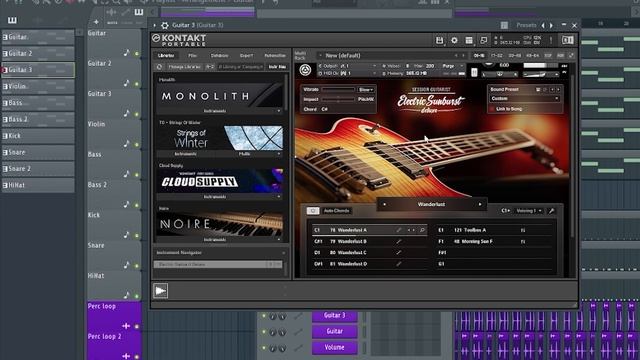Click the library search field

241,67
